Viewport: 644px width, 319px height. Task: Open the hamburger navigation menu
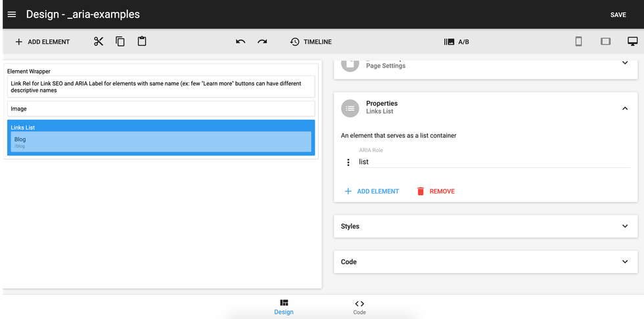click(12, 14)
